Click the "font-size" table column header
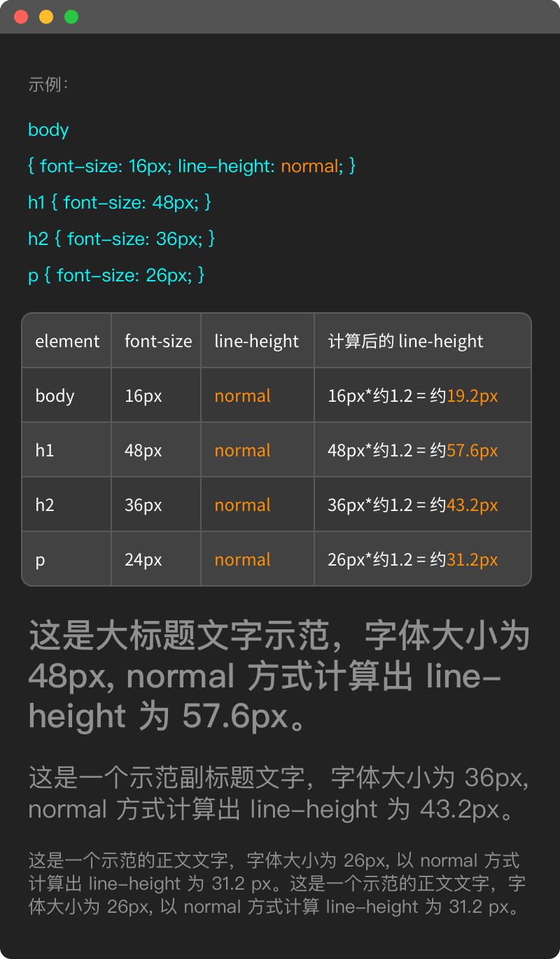The height and width of the screenshot is (959, 560). (158, 342)
